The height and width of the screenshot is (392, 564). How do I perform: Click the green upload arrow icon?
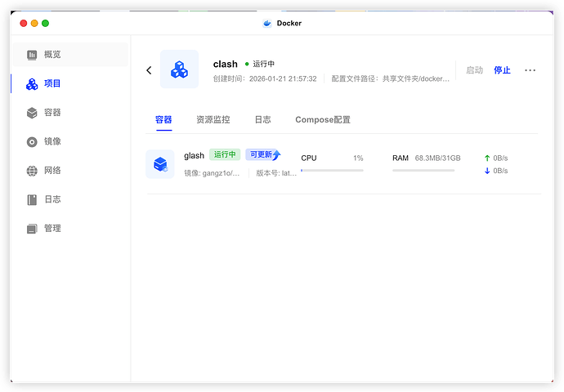pyautogui.click(x=487, y=158)
